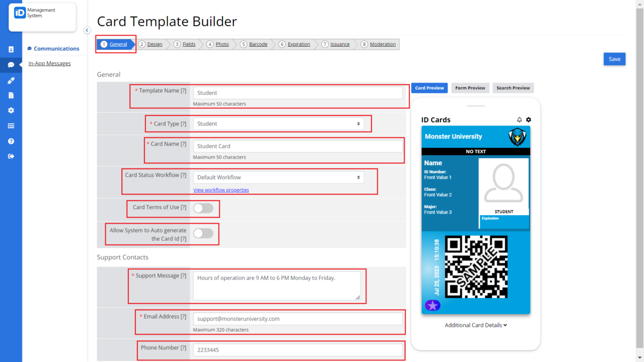Click the Save button

coord(614,59)
